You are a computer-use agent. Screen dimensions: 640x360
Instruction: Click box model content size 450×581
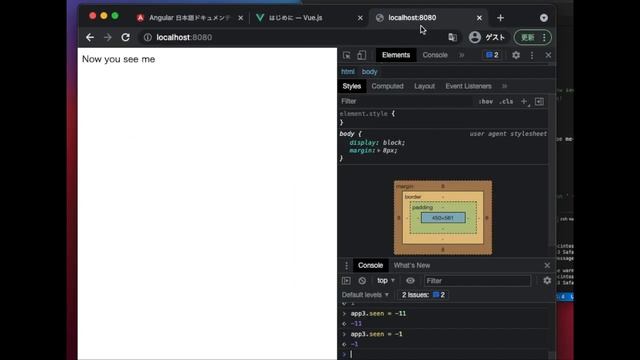[x=443, y=218]
